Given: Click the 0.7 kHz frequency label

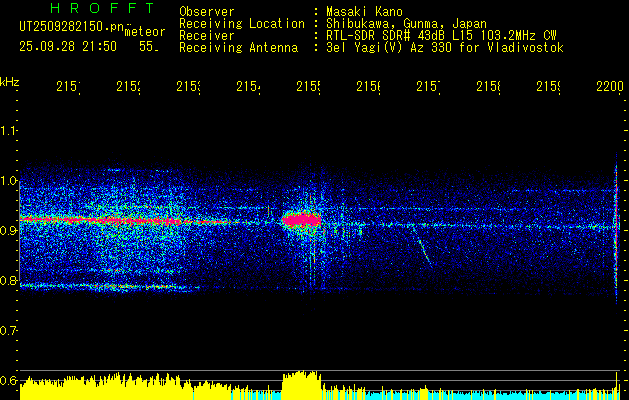Looking at the screenshot, I should [8, 331].
